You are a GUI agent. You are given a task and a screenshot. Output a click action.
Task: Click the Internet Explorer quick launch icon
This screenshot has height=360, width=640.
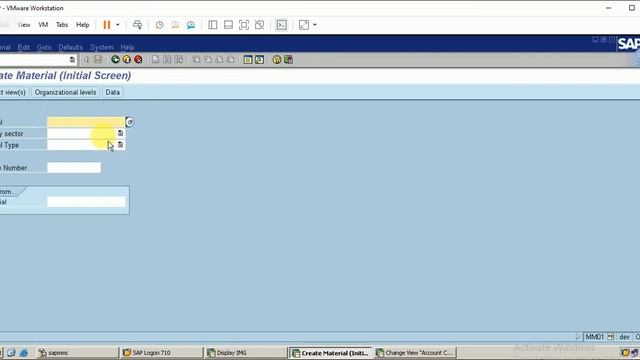[x=24, y=353]
